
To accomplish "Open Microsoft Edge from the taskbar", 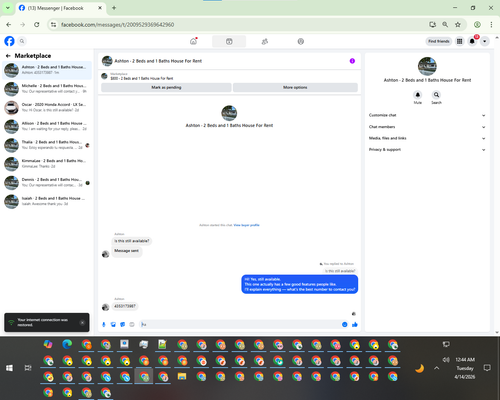I will click(67, 344).
